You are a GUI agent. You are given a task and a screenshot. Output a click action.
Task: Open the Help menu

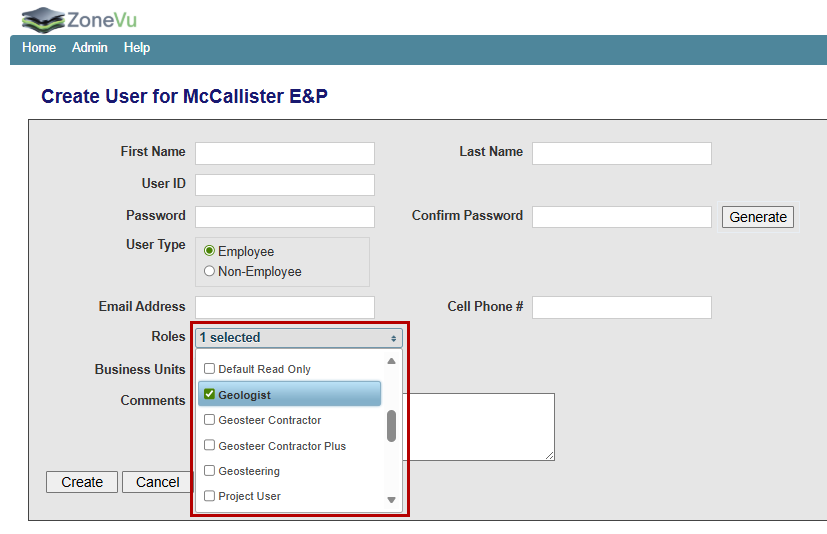(x=137, y=47)
